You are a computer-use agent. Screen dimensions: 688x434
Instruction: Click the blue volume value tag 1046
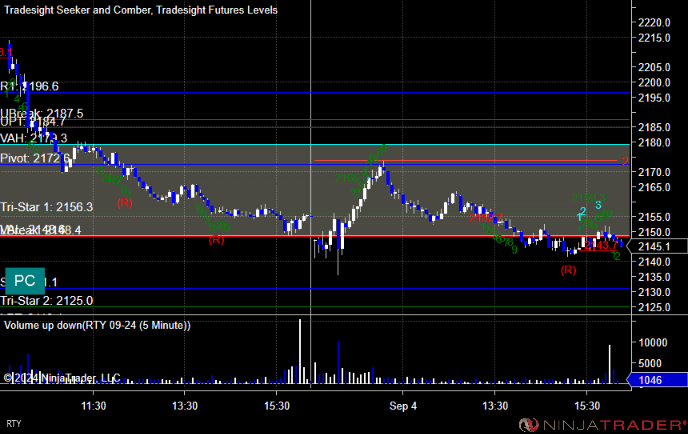pos(657,380)
